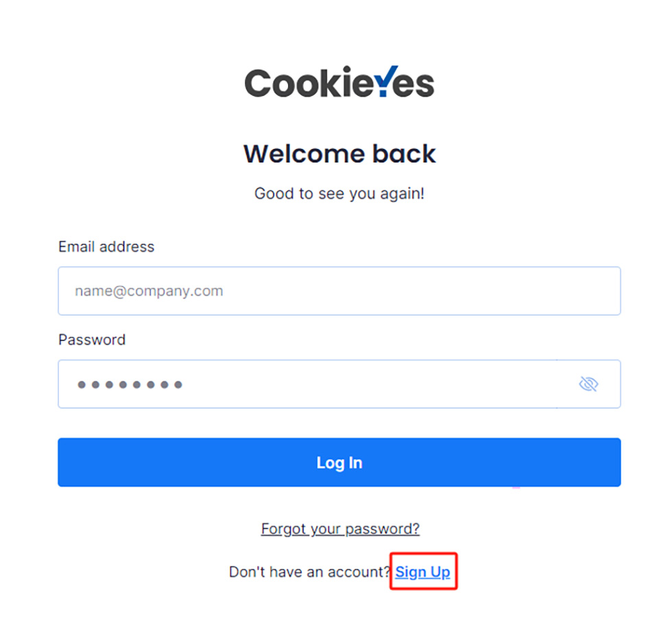Viewport: 672px width, 625px height.
Task: Click the word "Welcome" in the heading
Action: pos(304,154)
